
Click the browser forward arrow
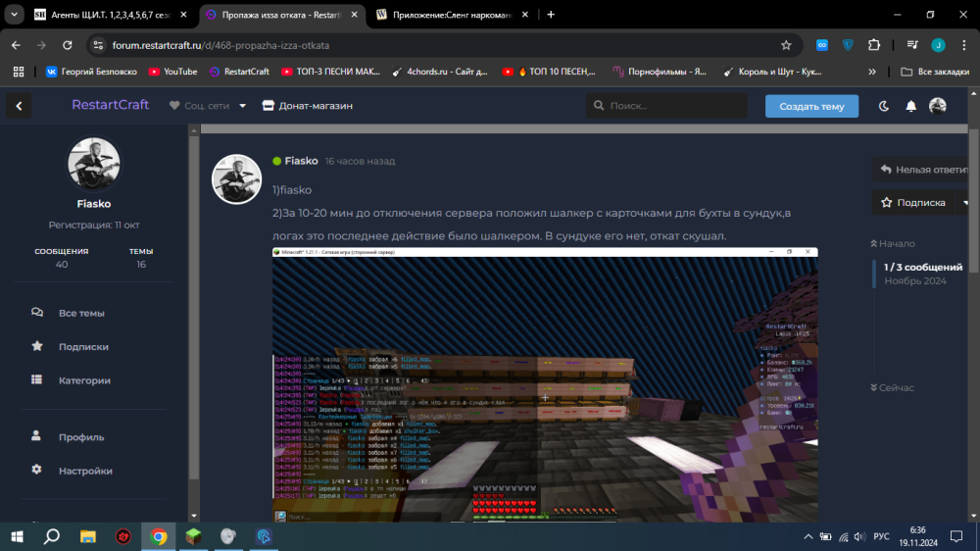(x=41, y=45)
